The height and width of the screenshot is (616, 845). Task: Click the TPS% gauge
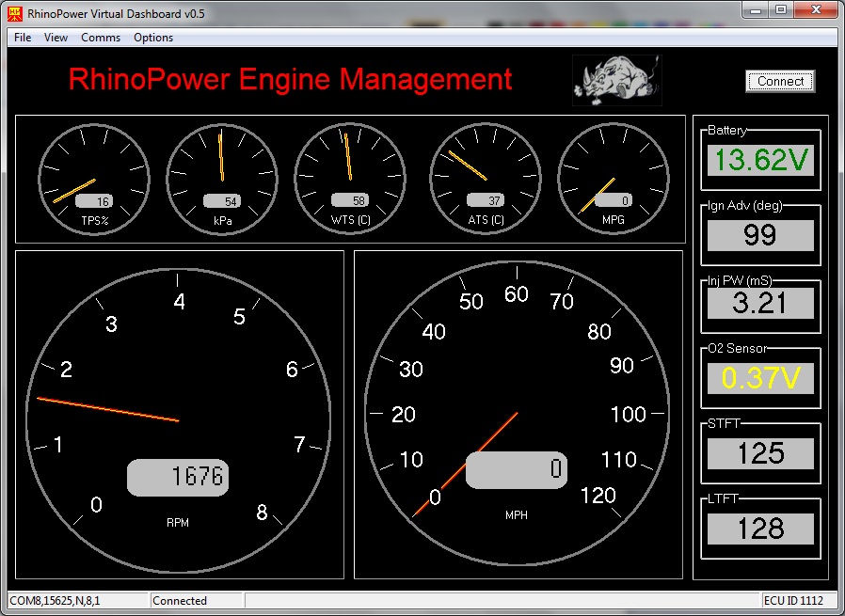(x=94, y=179)
